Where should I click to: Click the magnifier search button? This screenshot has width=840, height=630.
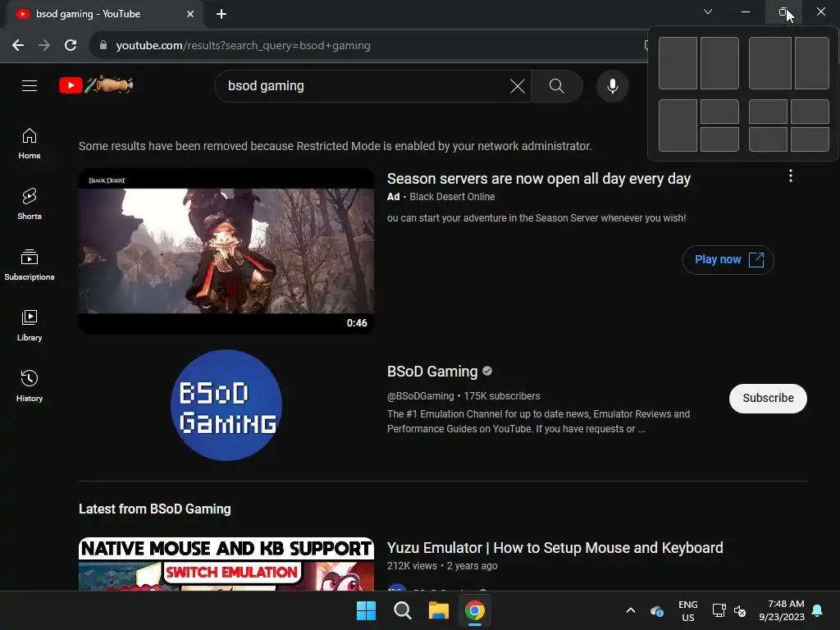point(557,85)
